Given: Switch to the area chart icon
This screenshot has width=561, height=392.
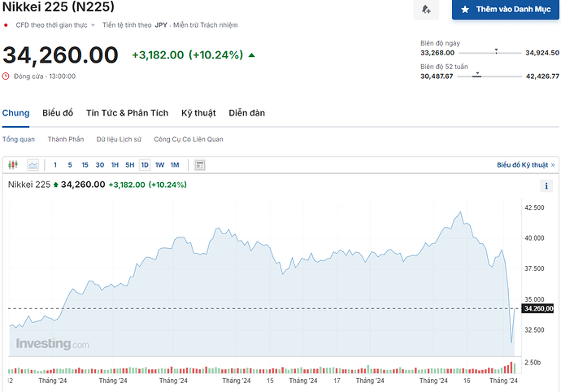Looking at the screenshot, I should 33,165.
